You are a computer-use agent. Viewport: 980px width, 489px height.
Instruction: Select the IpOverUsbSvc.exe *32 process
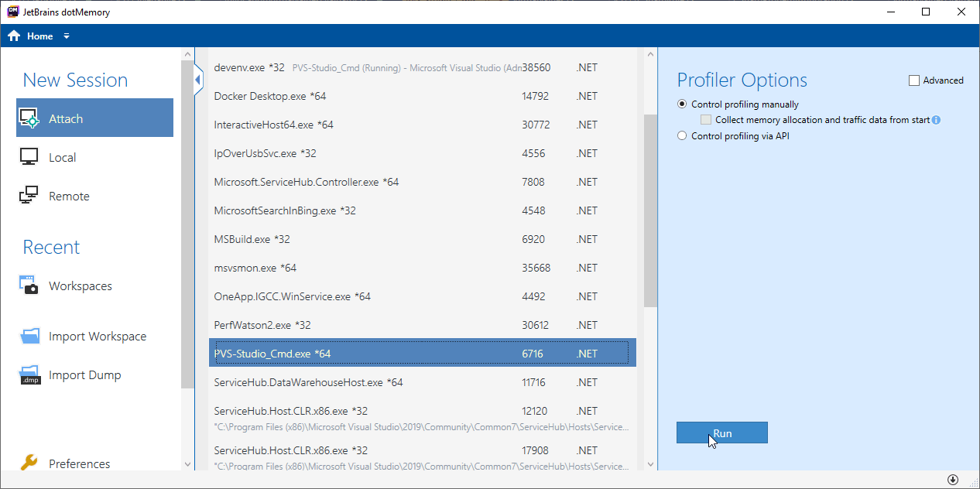423,153
